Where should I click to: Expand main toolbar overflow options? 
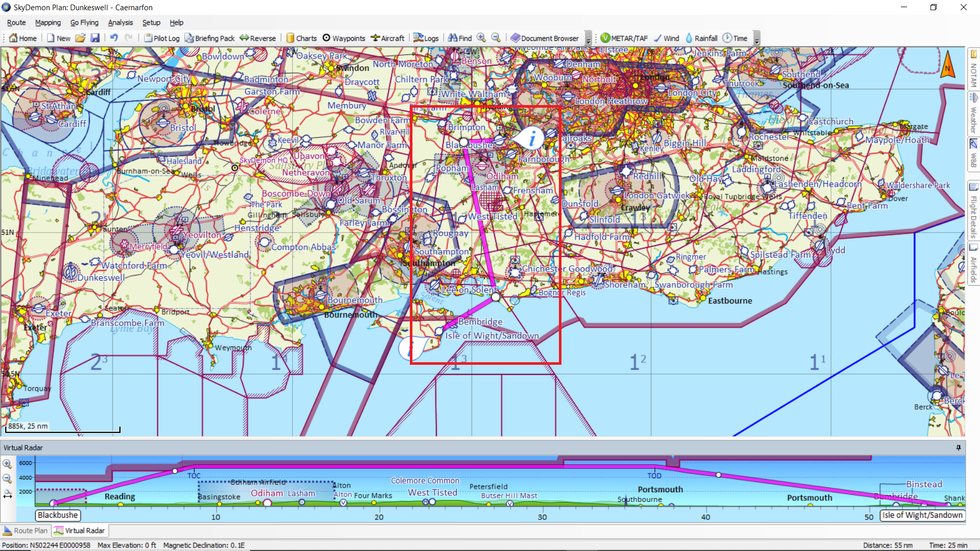click(x=589, y=39)
